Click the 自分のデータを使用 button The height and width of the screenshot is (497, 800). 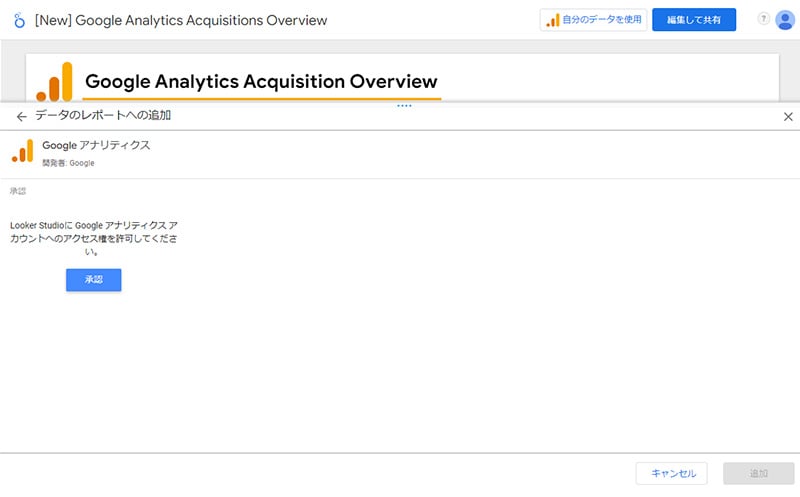coord(593,20)
